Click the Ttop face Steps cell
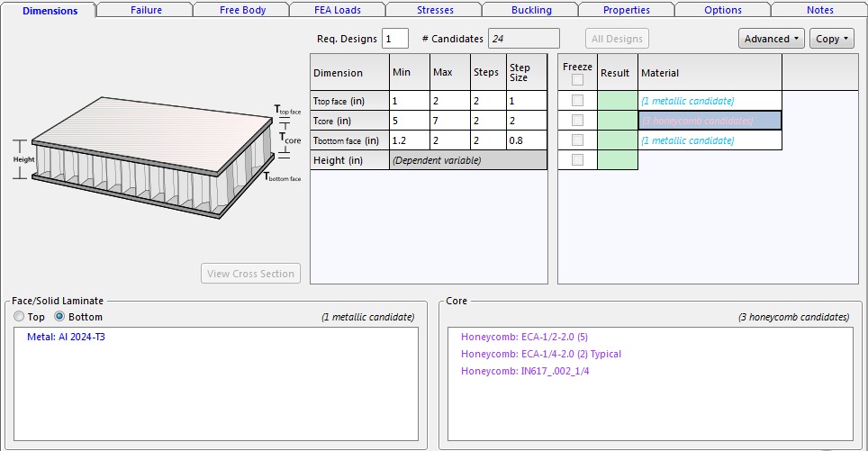Viewport: 868px width, 451px height. pyautogui.click(x=488, y=101)
